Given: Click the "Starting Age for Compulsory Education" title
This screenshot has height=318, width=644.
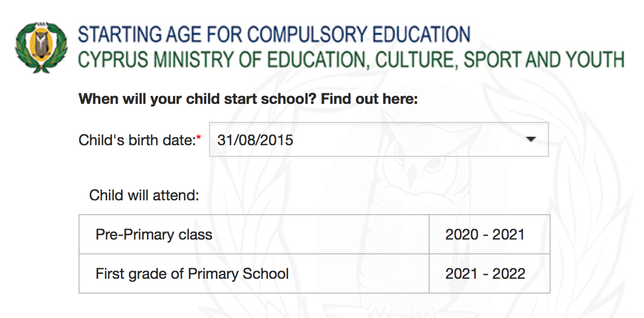Looking at the screenshot, I should [x=274, y=34].
